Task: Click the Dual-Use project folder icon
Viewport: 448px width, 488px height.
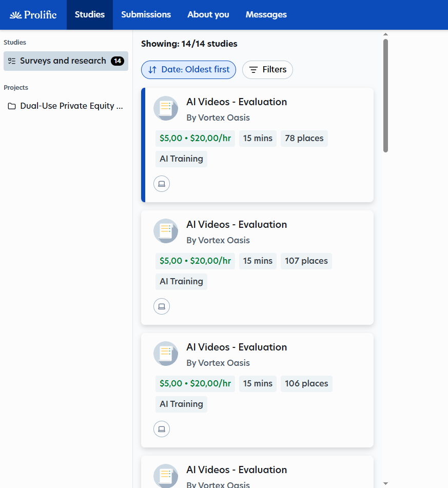Action: 12,106
